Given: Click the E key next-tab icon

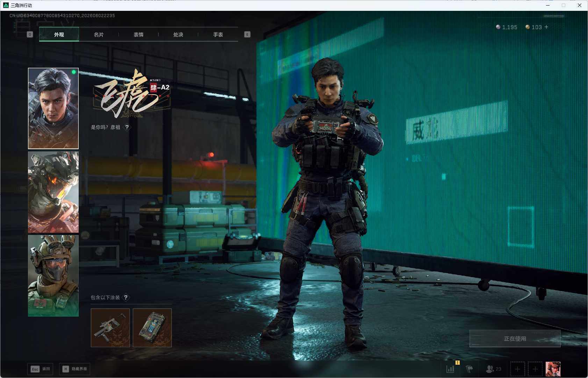Looking at the screenshot, I should (247, 34).
